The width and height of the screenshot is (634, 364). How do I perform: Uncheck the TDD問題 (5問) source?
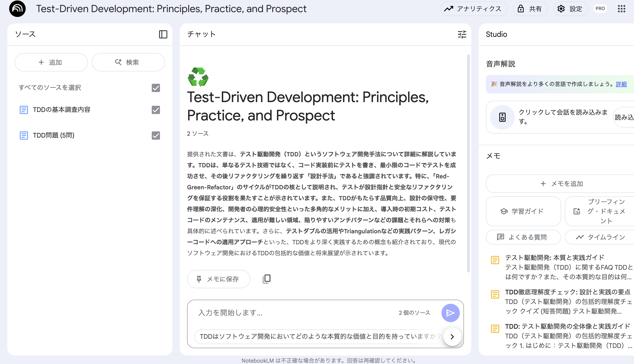click(x=156, y=136)
